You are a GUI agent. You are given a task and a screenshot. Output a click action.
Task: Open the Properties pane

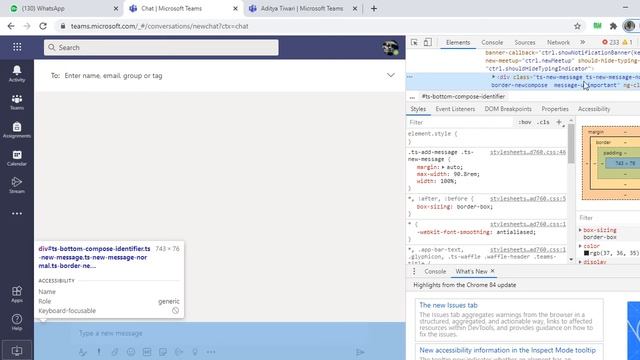coord(555,109)
